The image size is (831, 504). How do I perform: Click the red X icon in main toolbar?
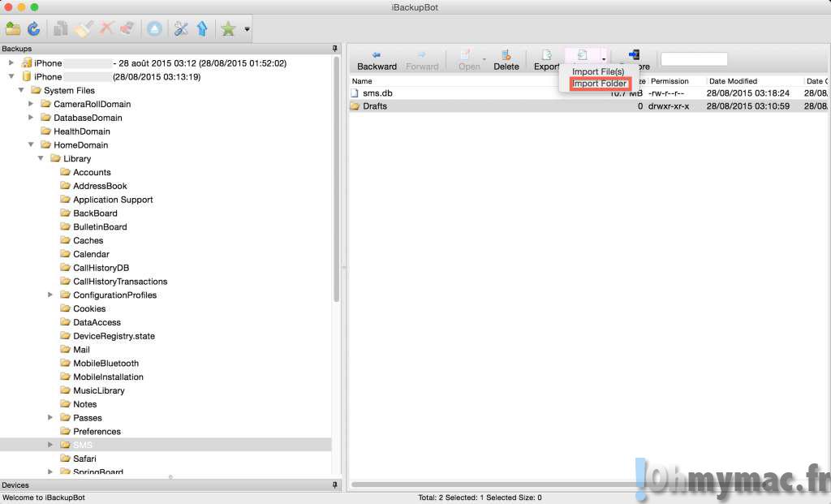pyautogui.click(x=106, y=28)
